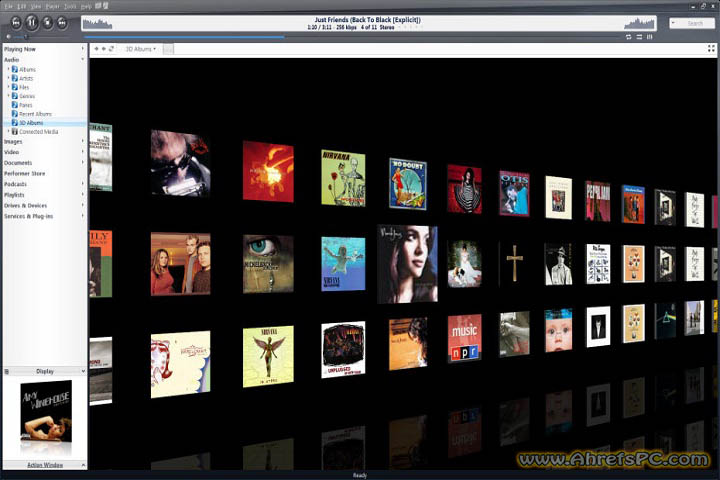This screenshot has height=480, width=720.
Task: Select the Pink Floyd prism album cover
Action: pyautogui.click(x=665, y=321)
